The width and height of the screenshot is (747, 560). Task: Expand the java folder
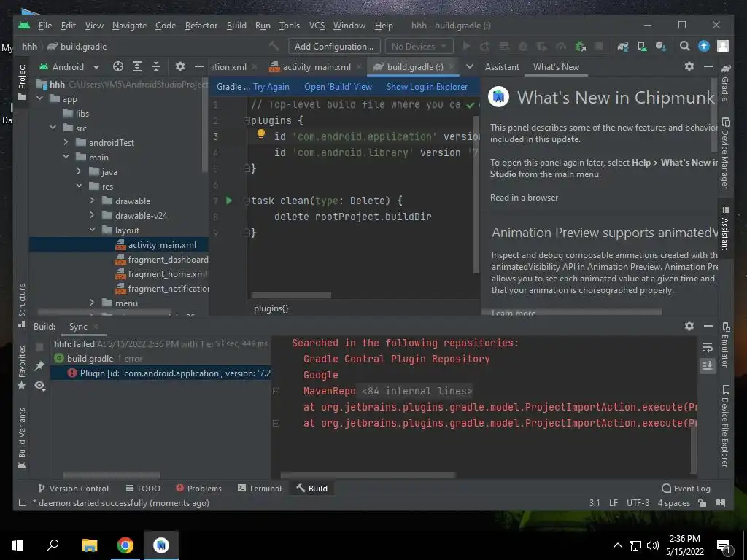click(79, 171)
